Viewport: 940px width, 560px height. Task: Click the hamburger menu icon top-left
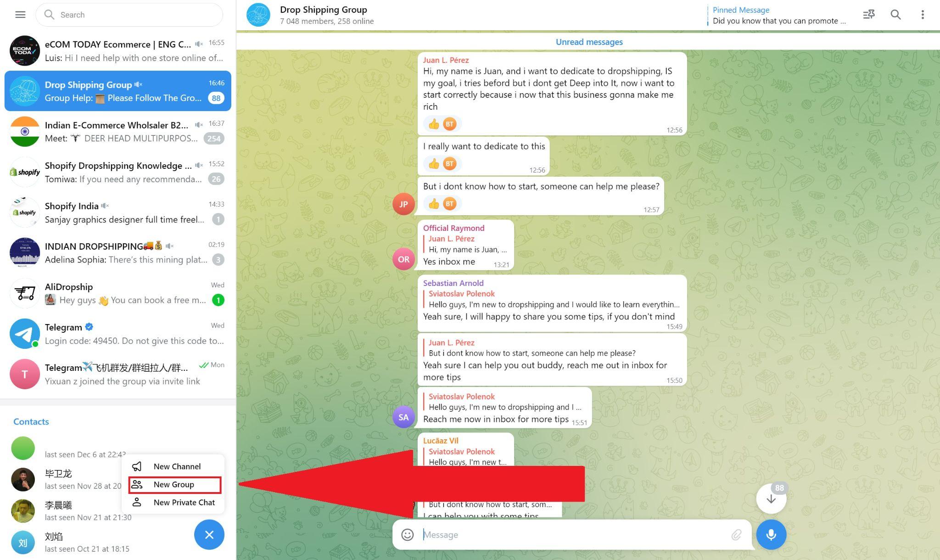(x=19, y=14)
